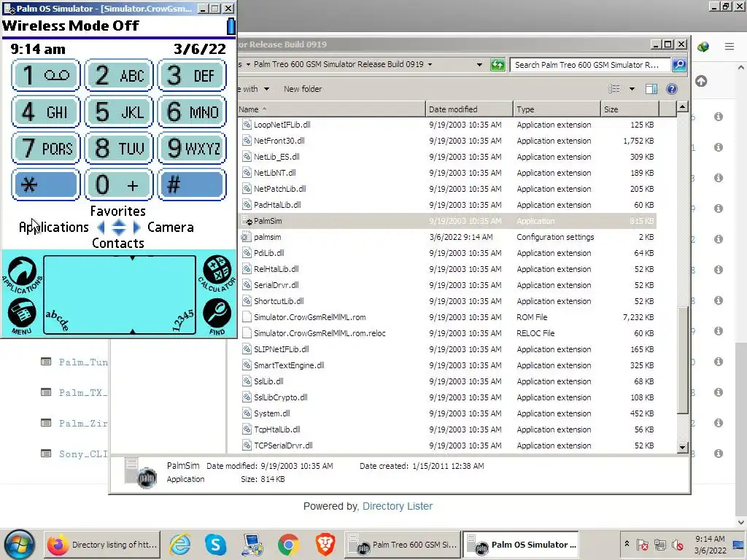Click the Explorer refresh button beside address bar
This screenshot has width=747, height=560.
point(498,65)
